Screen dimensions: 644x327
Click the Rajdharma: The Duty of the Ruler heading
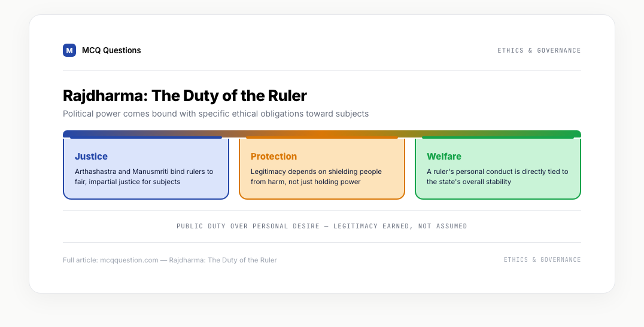pos(185,96)
